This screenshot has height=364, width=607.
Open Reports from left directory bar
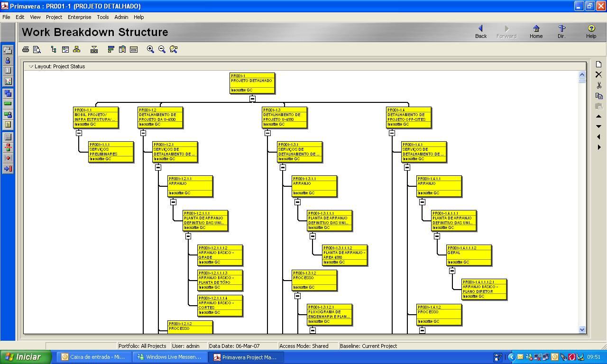pos(8,71)
